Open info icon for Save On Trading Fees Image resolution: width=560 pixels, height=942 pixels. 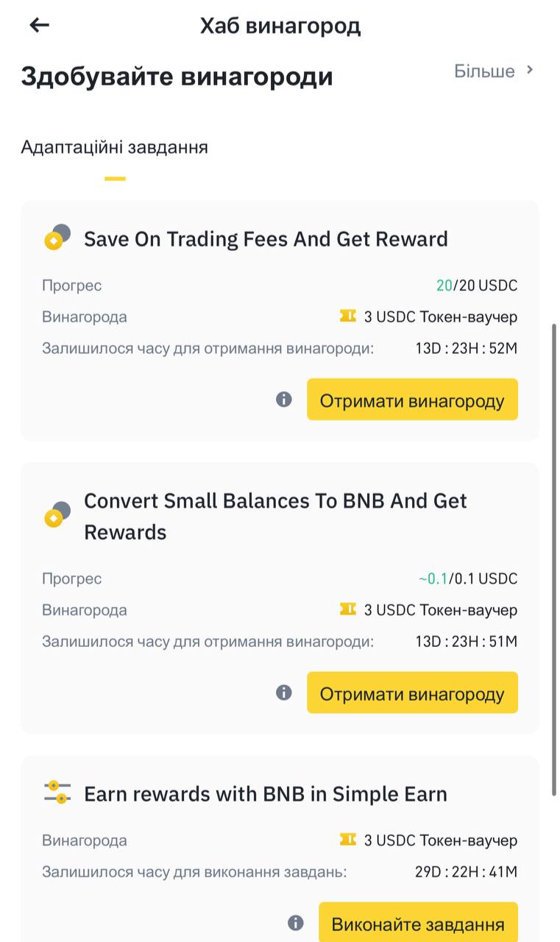pyautogui.click(x=284, y=400)
